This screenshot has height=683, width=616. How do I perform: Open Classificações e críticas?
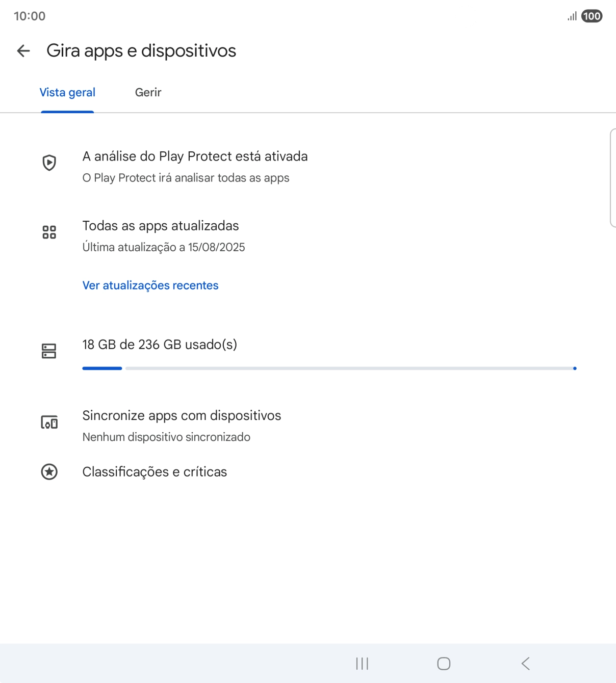155,472
